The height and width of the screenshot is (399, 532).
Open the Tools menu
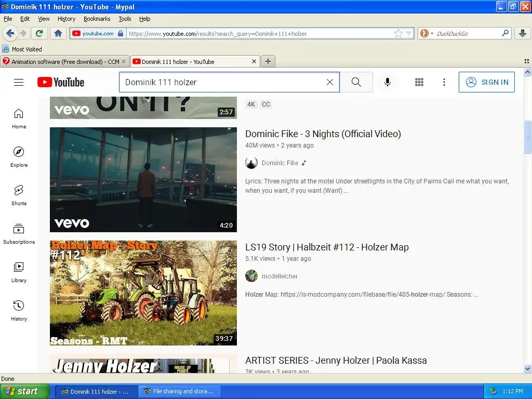(125, 19)
